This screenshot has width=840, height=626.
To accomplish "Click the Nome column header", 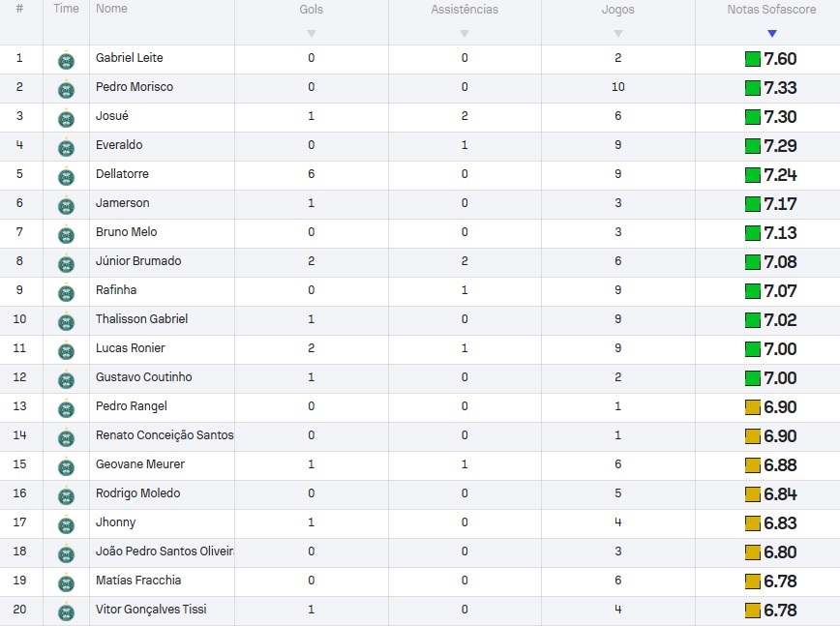I will (x=111, y=9).
